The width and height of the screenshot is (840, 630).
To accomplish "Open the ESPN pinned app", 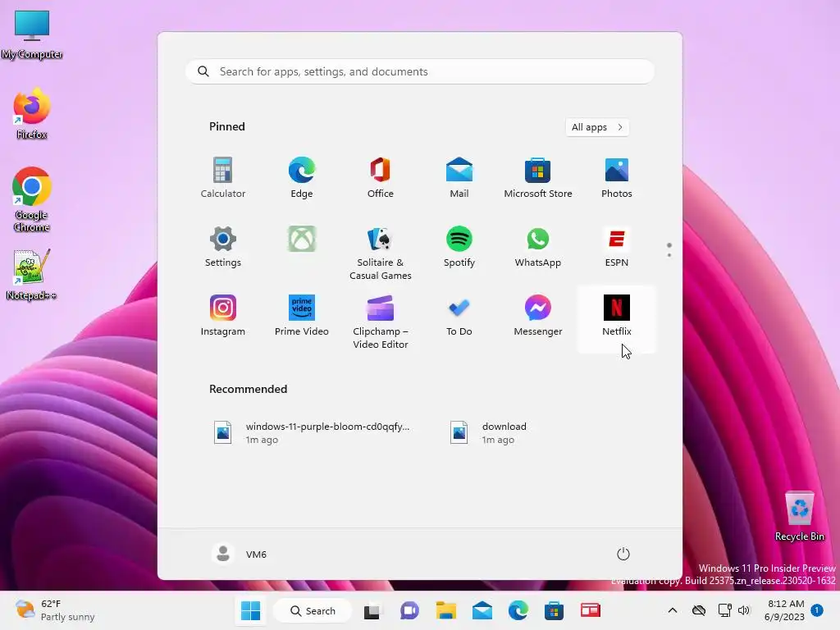I will point(617,247).
